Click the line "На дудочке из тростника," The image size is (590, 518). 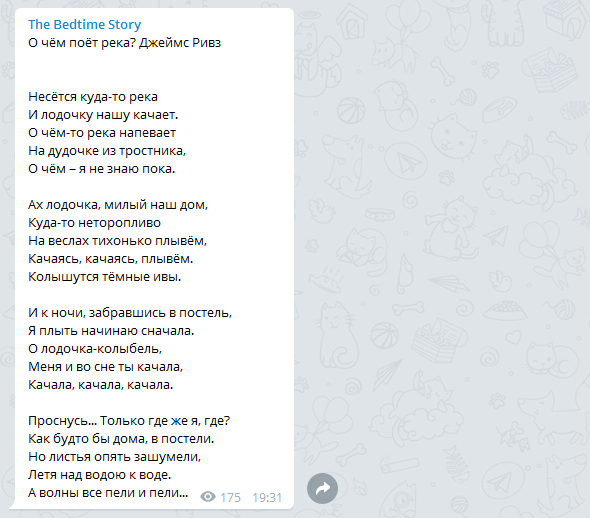click(x=107, y=151)
